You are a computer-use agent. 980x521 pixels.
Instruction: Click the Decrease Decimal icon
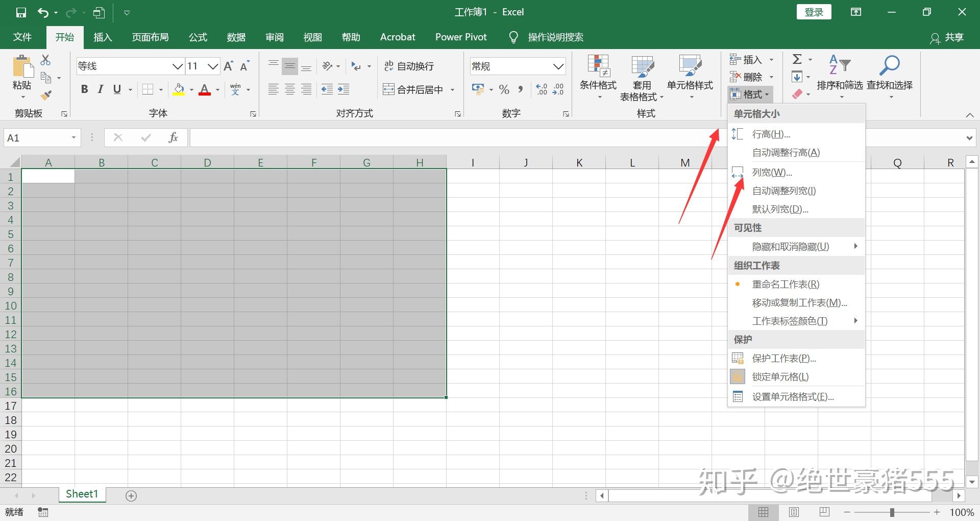coord(558,89)
